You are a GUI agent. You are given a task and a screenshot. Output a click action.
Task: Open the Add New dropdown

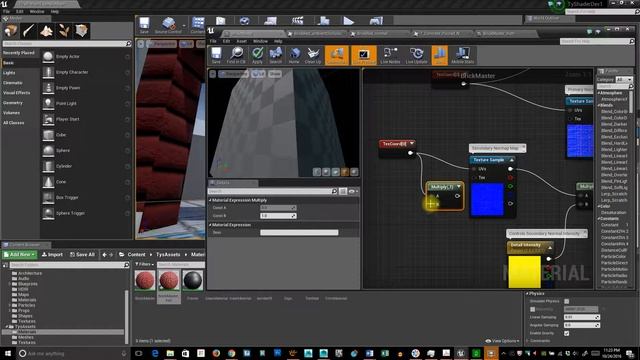[x=20, y=255]
